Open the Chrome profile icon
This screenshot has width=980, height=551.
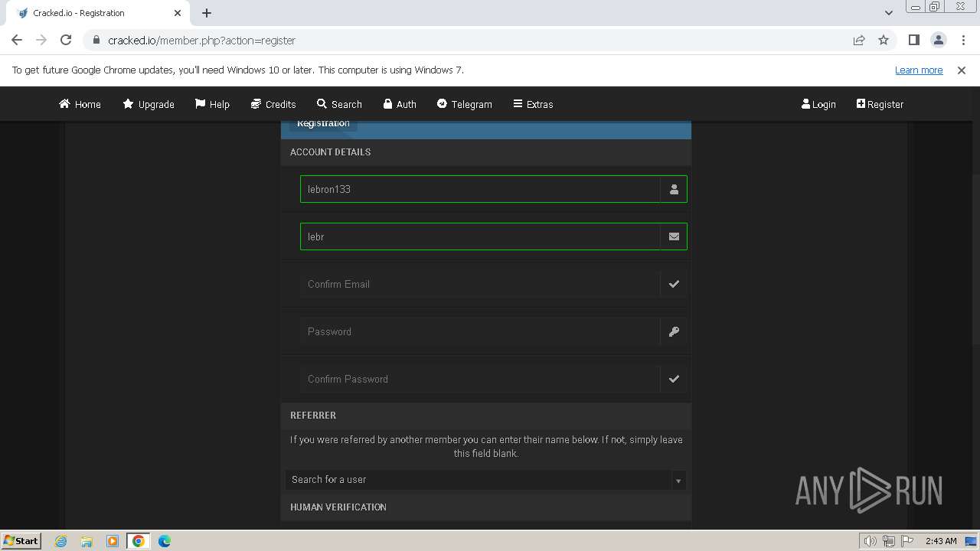tap(938, 40)
